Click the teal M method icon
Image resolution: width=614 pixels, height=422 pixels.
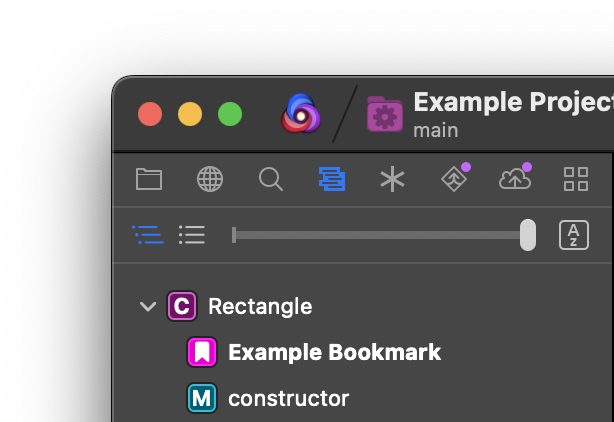tap(202, 398)
